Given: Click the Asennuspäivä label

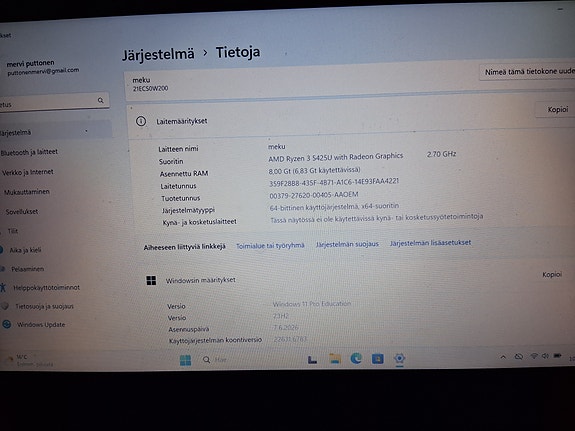Looking at the screenshot, I should pyautogui.click(x=188, y=329).
